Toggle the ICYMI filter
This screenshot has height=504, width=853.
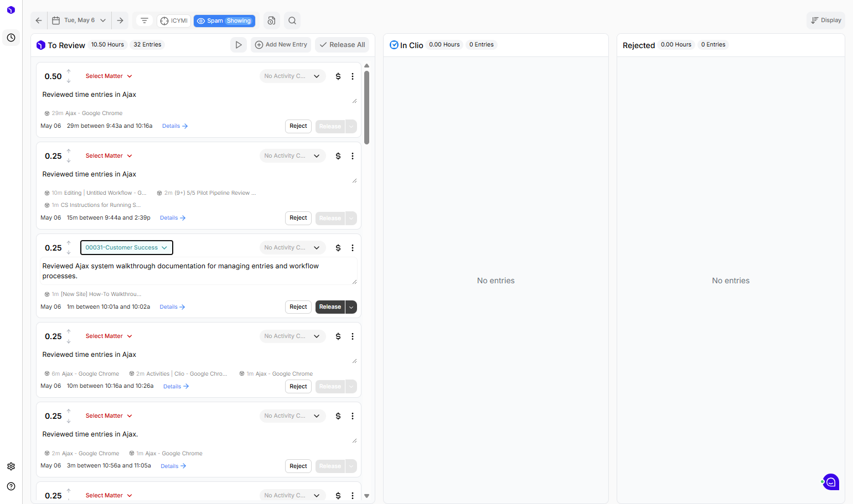pos(174,20)
